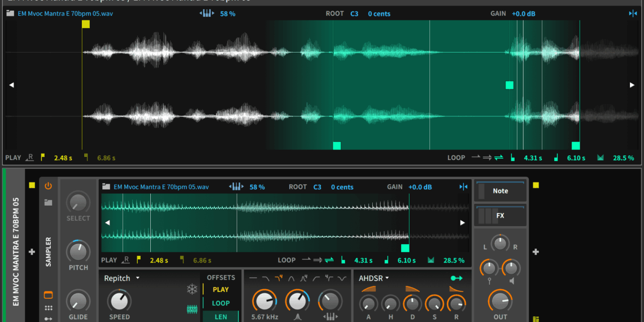Toggle the LEN offset under OFFSETS
Image resolution: width=644 pixels, height=322 pixels.
(x=220, y=317)
